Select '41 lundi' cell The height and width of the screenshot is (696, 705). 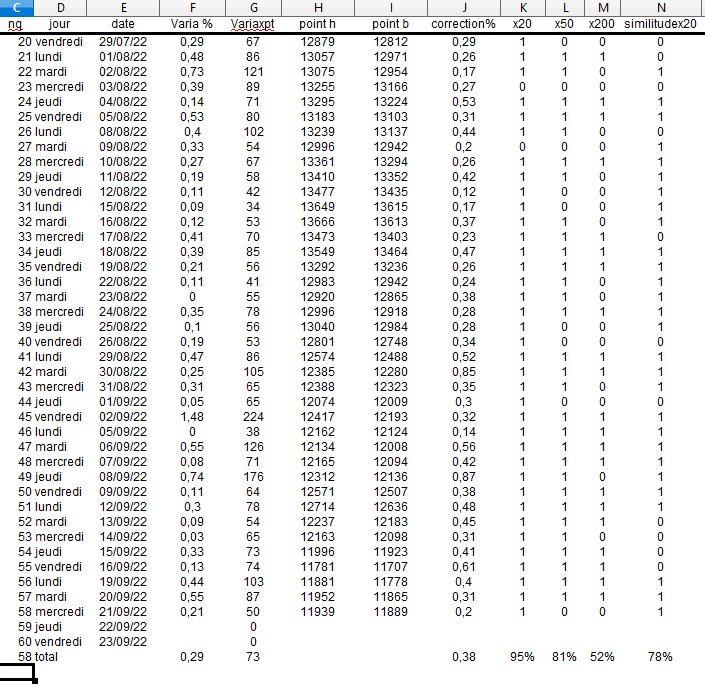pos(40,357)
